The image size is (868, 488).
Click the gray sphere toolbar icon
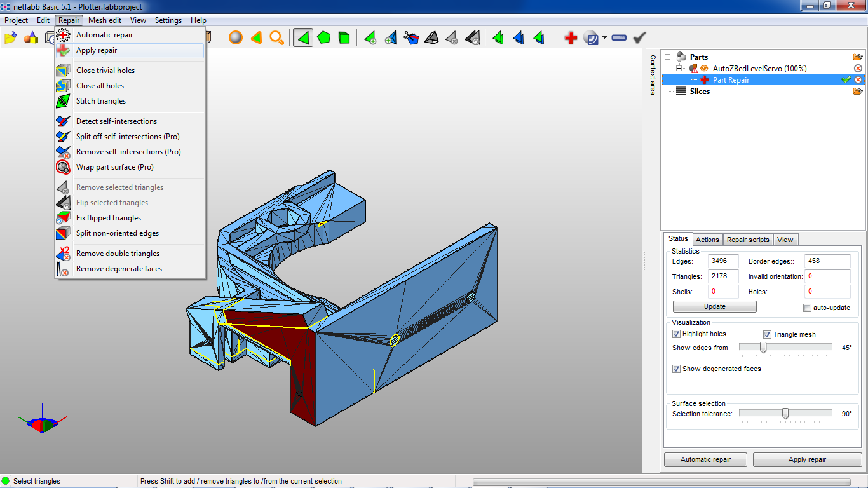[x=236, y=38]
